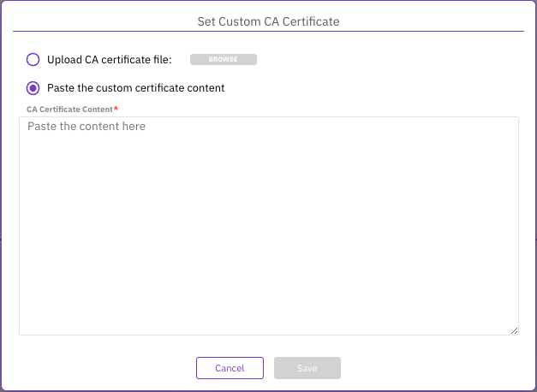Screen dimensions: 537x392
Task: Click the BROWSE file button
Action: click(223, 60)
